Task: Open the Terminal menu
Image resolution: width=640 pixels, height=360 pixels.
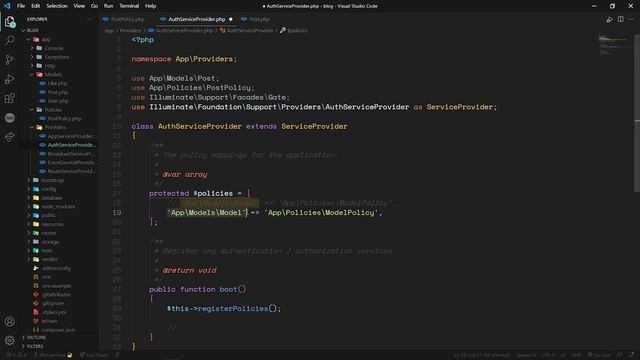Action: [129, 6]
